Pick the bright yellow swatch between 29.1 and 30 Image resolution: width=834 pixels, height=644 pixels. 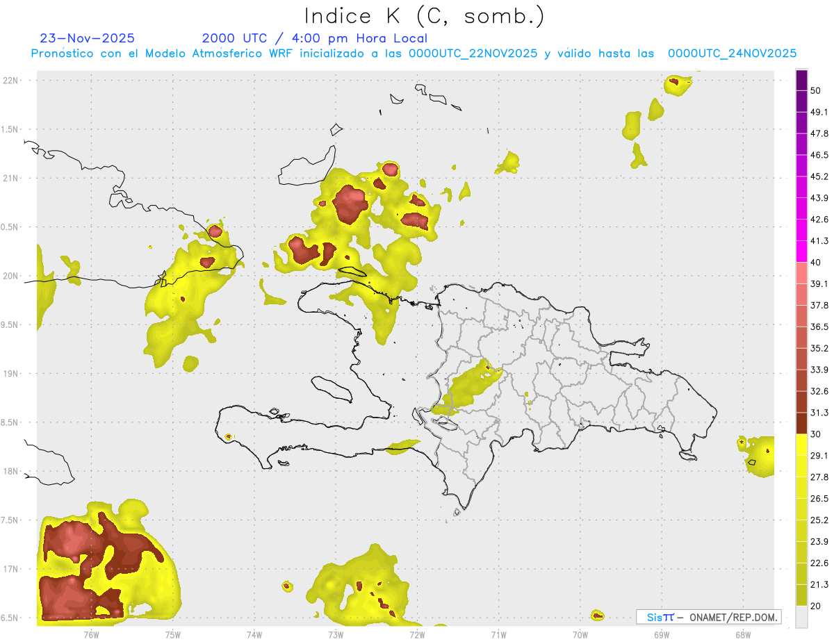[x=801, y=445]
